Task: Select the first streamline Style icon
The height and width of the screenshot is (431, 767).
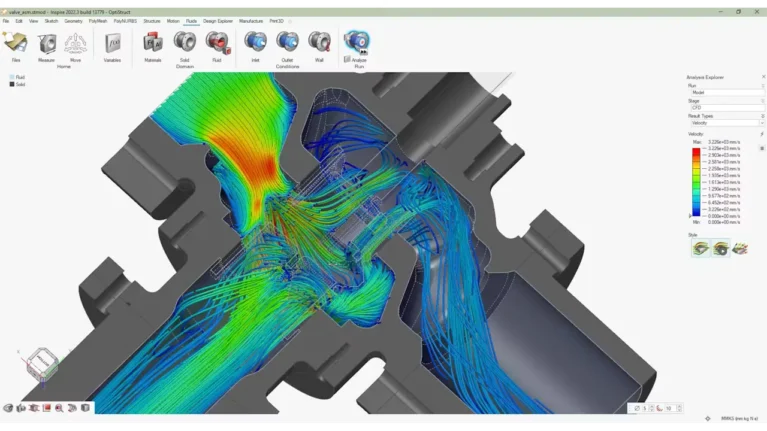Action: [x=700, y=249]
